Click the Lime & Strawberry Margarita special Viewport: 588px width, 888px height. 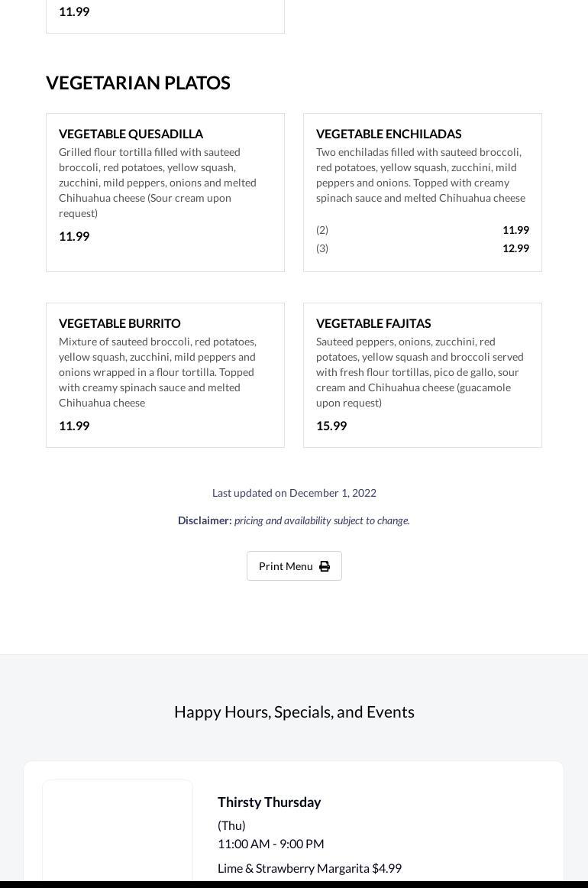pyautogui.click(x=309, y=868)
